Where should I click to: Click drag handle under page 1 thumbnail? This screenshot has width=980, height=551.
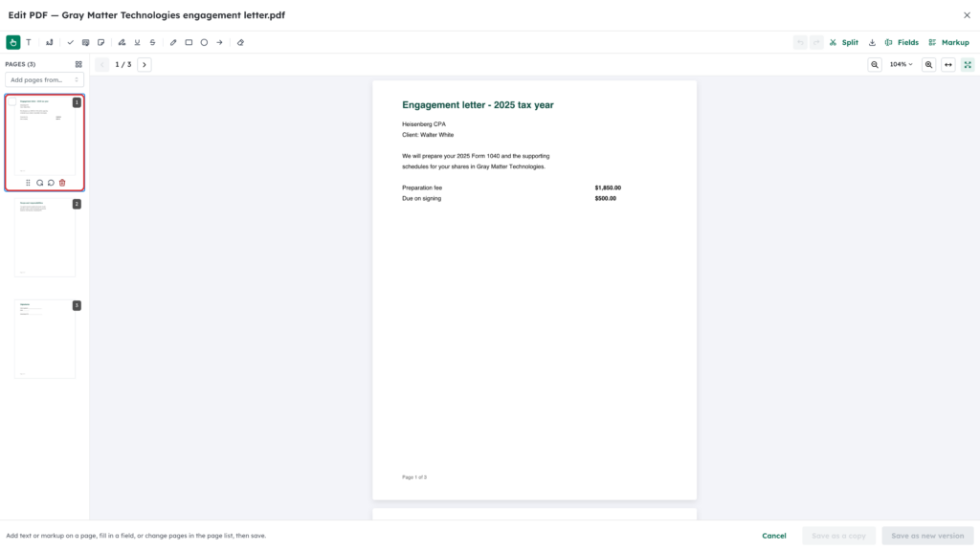(28, 183)
